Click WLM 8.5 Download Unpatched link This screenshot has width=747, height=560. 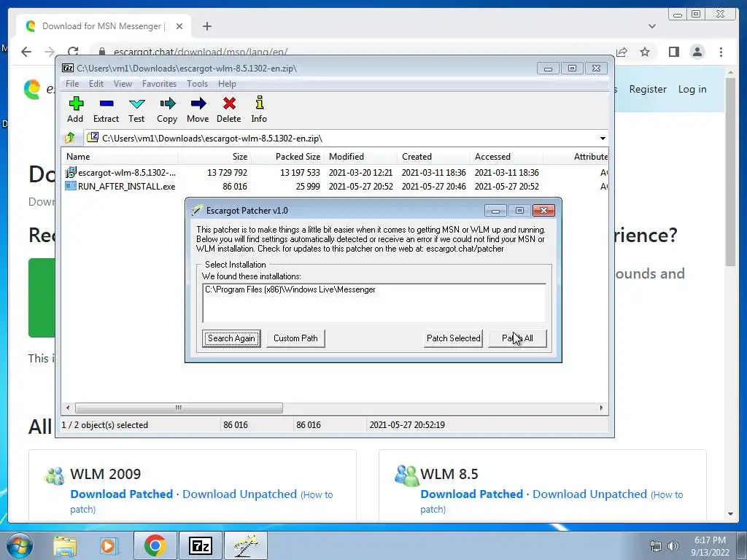tap(589, 494)
